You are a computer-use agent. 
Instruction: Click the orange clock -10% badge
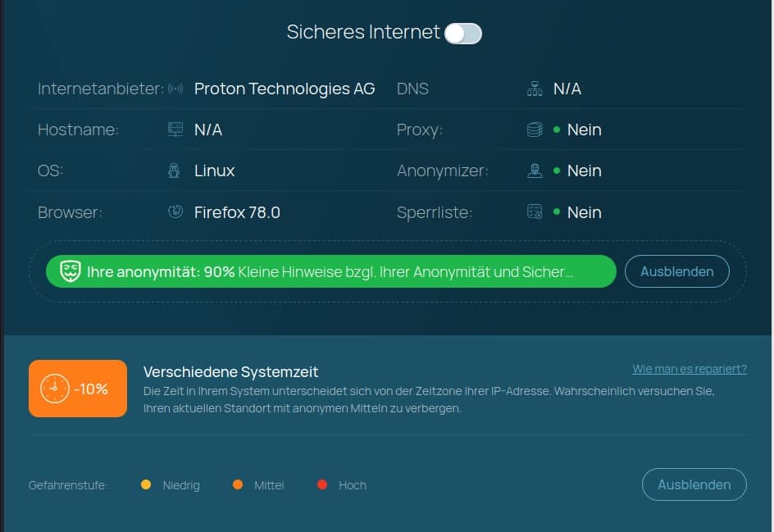click(78, 389)
